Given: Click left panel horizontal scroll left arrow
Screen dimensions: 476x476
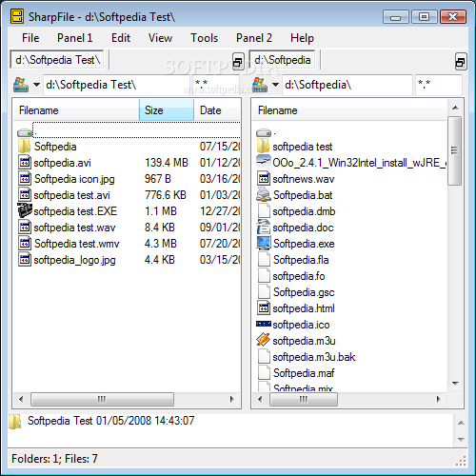Looking at the screenshot, I should (x=21, y=399).
